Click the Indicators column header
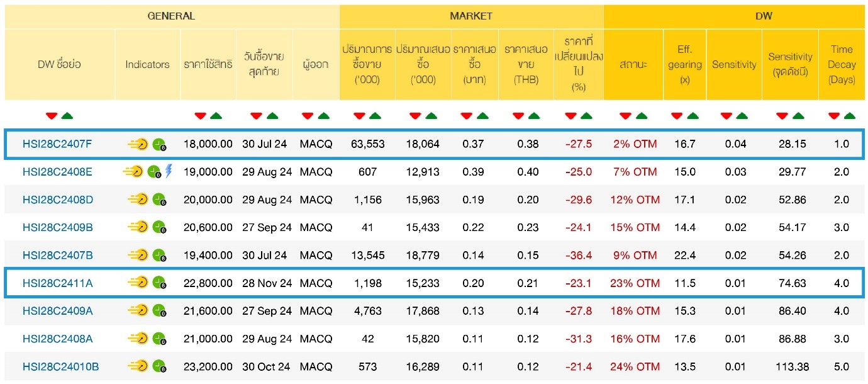The height and width of the screenshot is (384, 868). (147, 64)
